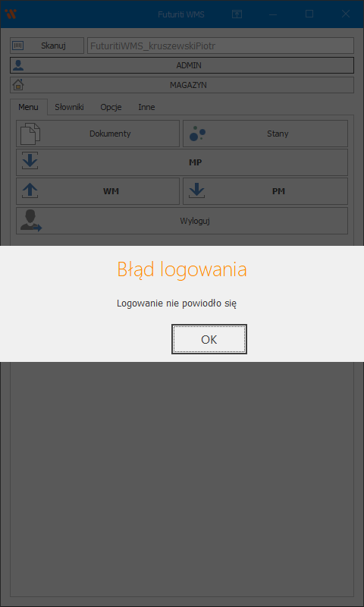The image size is (364, 607).
Task: Click the FuturitiWMS_kruszewskiPiotr input field
Action: click(x=221, y=46)
